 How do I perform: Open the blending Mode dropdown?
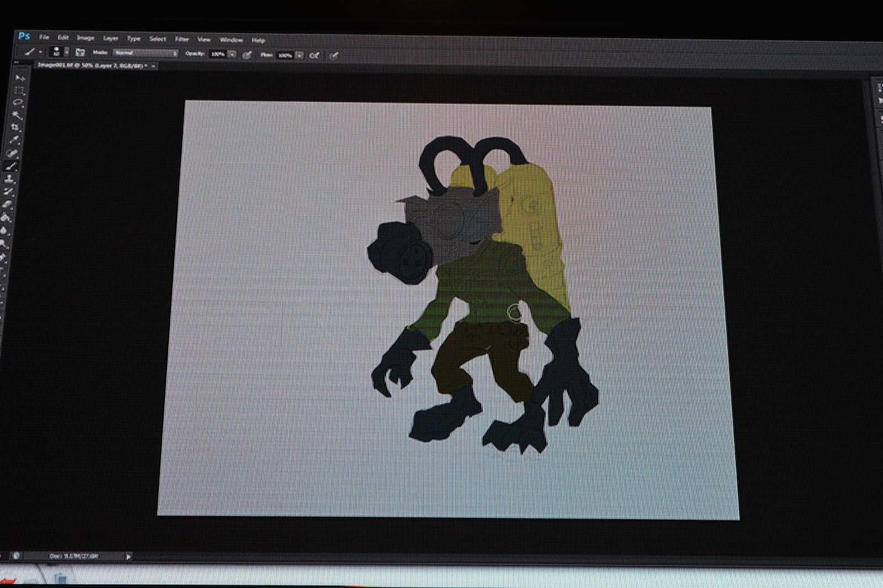click(145, 53)
